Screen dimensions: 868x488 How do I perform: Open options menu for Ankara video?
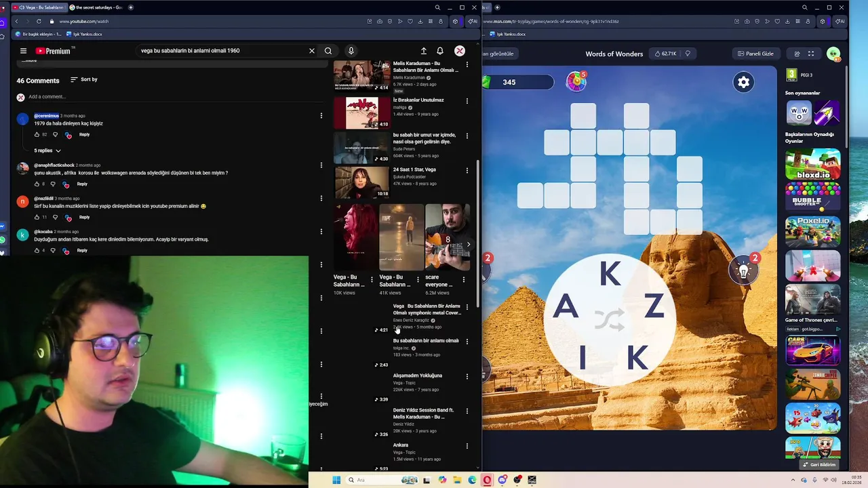pyautogui.click(x=467, y=446)
